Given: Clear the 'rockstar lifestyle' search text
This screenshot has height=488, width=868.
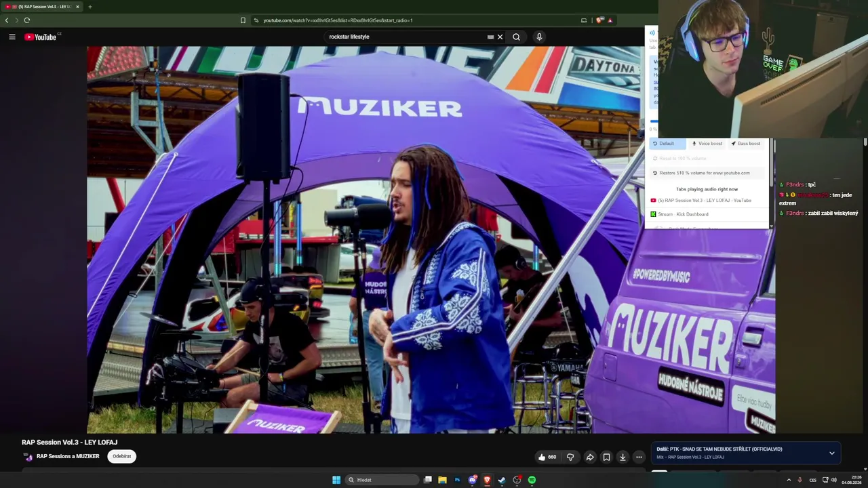Looking at the screenshot, I should pyautogui.click(x=500, y=37).
